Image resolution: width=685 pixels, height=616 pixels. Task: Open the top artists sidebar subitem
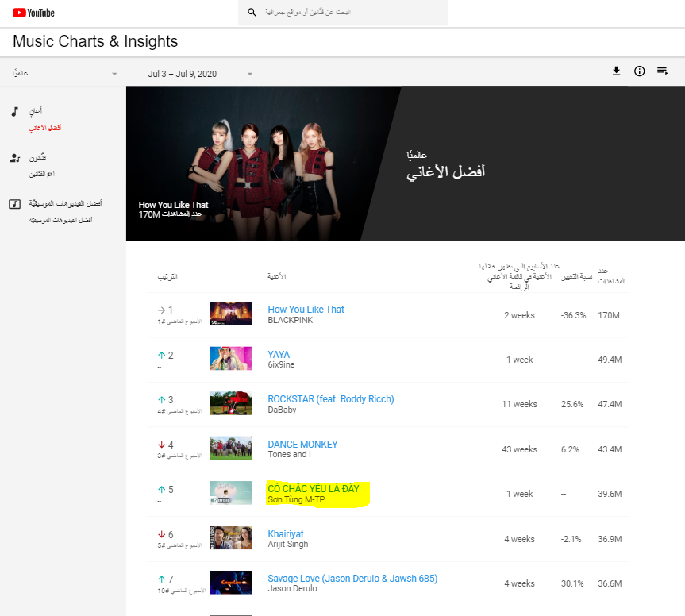click(42, 174)
